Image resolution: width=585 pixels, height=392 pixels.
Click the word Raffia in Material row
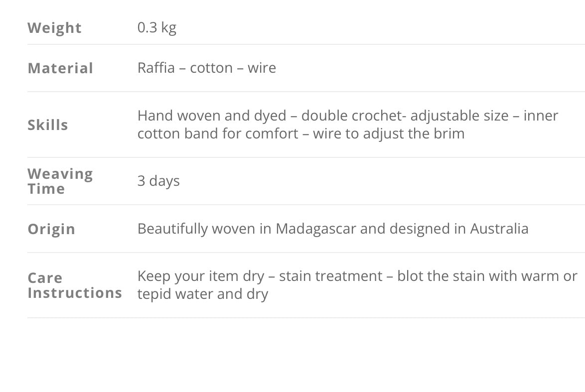pos(156,68)
